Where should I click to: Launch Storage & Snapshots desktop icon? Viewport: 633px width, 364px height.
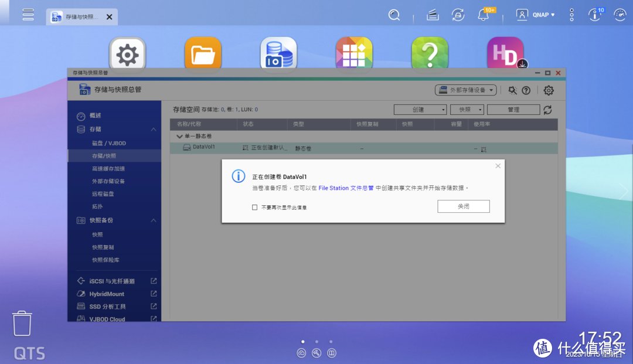[x=278, y=54]
